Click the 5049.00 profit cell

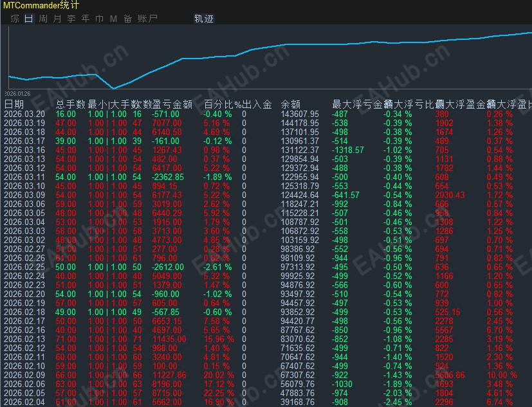[167, 276]
